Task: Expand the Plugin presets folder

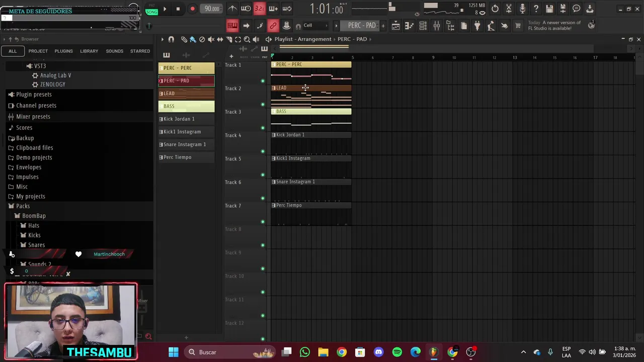Action: 34,95
